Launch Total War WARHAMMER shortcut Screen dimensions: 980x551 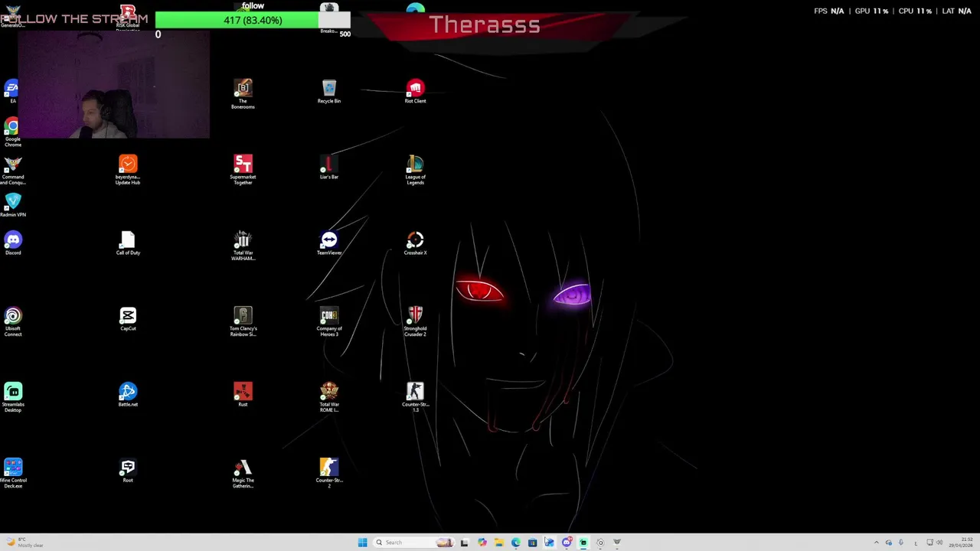(243, 246)
